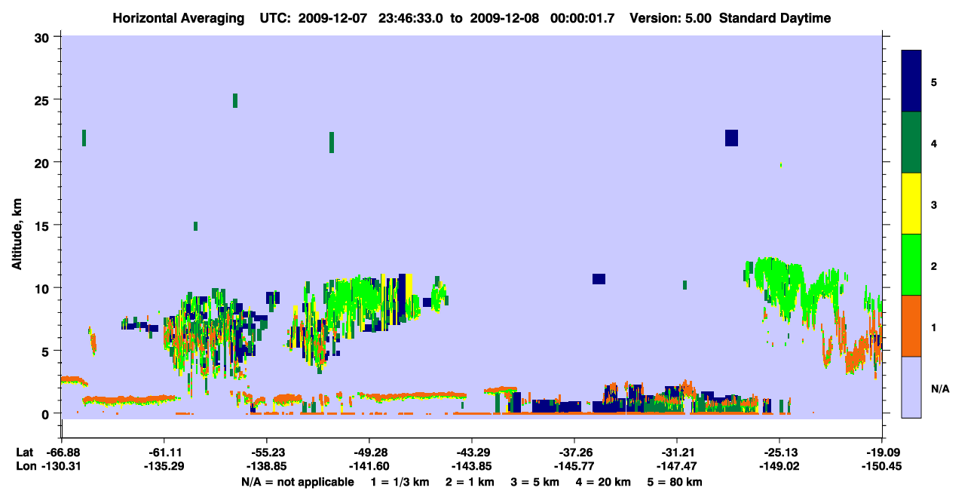This screenshot has width=980, height=503.
Task: Click longitude value -150.45
Action: tap(882, 466)
